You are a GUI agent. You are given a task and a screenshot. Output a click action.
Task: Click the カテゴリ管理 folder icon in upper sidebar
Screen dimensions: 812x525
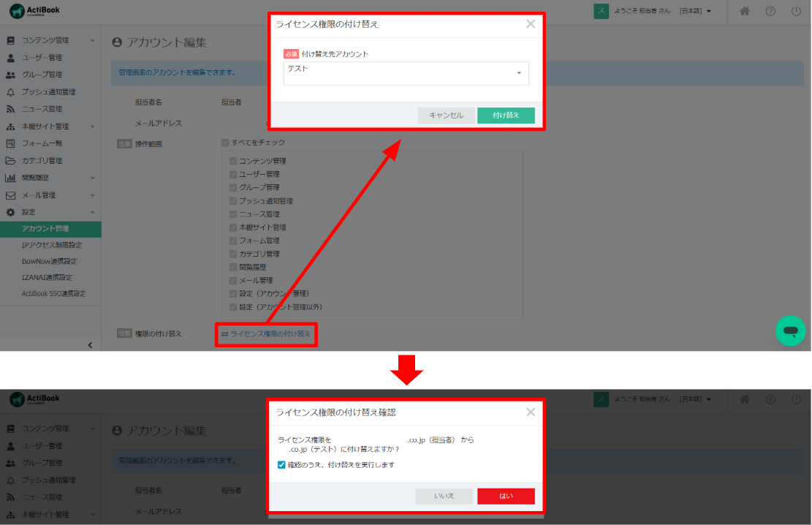click(10, 161)
